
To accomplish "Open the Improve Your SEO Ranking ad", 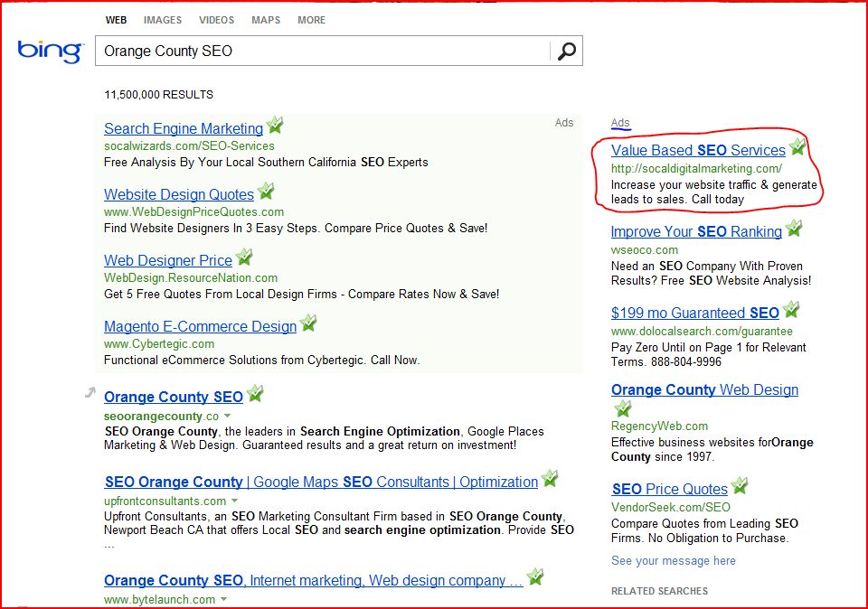I will [x=696, y=231].
